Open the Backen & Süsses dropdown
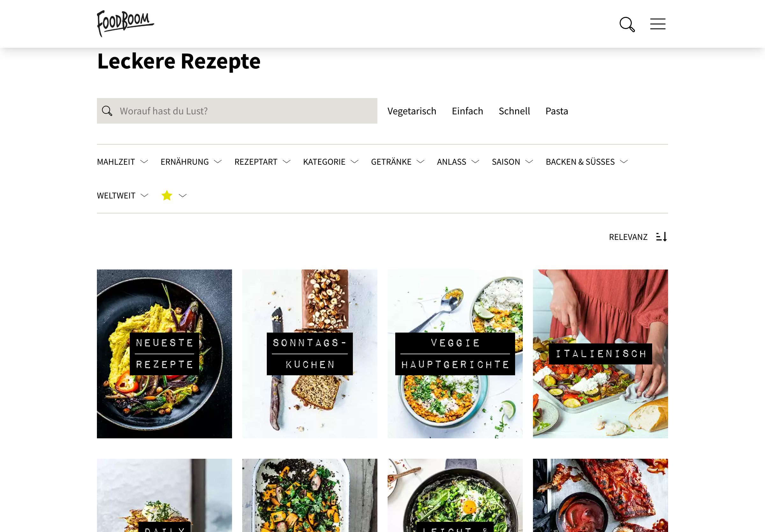This screenshot has height=532, width=765. [x=587, y=162]
